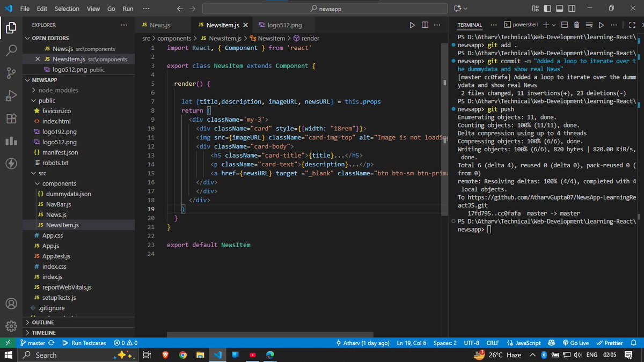The image size is (644, 362).
Task: Split the terminal pane
Action: point(564,25)
